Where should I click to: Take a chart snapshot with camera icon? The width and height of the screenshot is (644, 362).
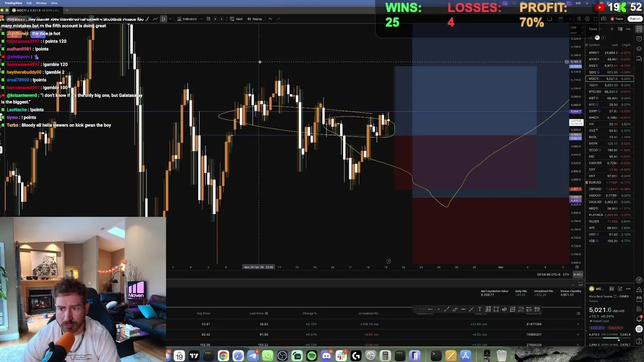604,19
